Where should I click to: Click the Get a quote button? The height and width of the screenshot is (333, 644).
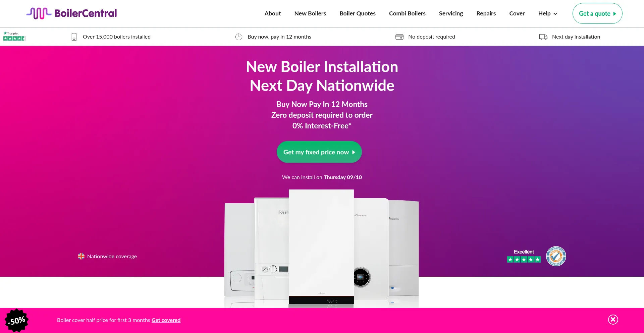pos(597,13)
